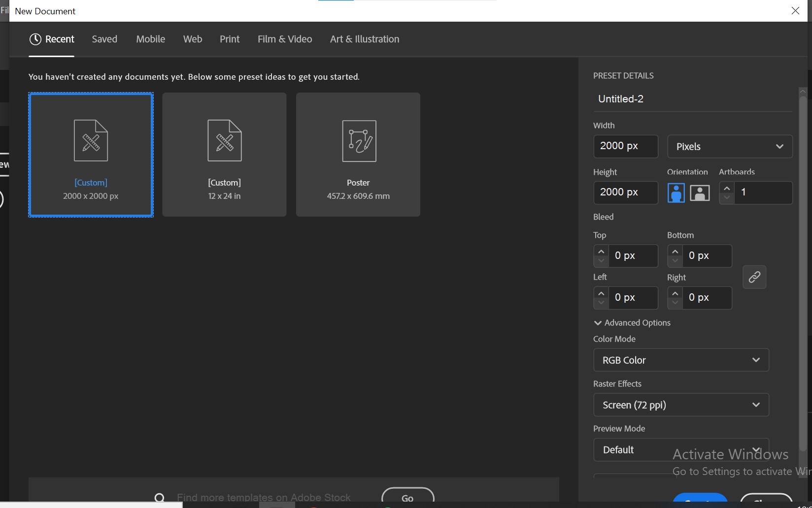Switch to the Saved tab
Screen dimensions: 812x508
point(104,39)
